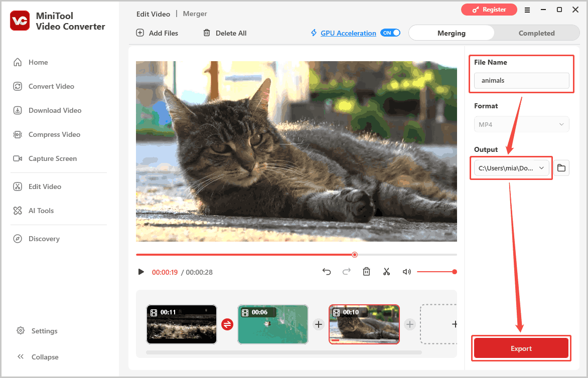Click plus between 00:06 and 00:10 clips
This screenshot has height=378, width=588.
click(319, 324)
